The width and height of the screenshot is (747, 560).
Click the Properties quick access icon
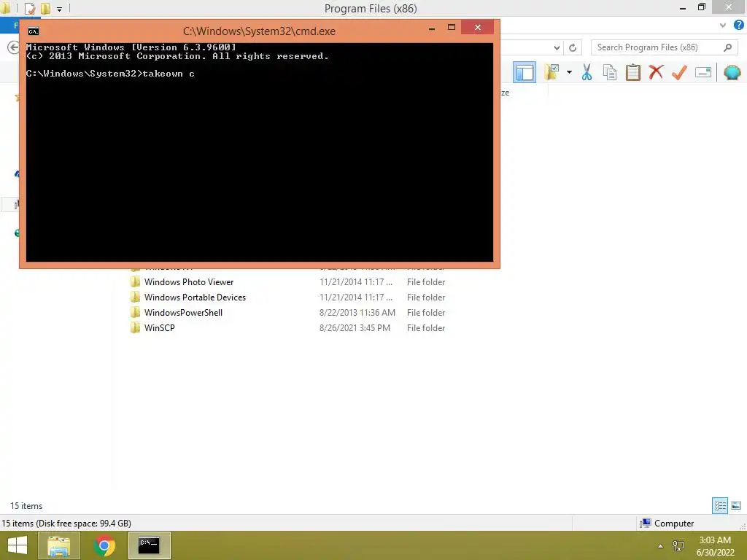pyautogui.click(x=29, y=9)
